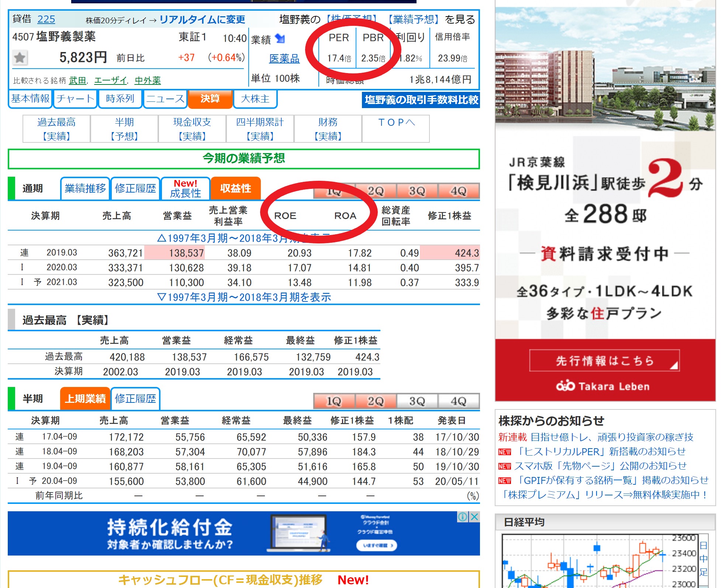
Task: Jump to 過去最高【実績】 section
Action: pos(56,129)
